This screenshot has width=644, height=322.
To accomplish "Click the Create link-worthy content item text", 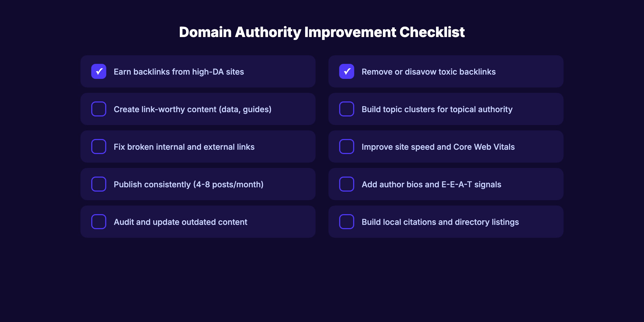I will tap(193, 109).
